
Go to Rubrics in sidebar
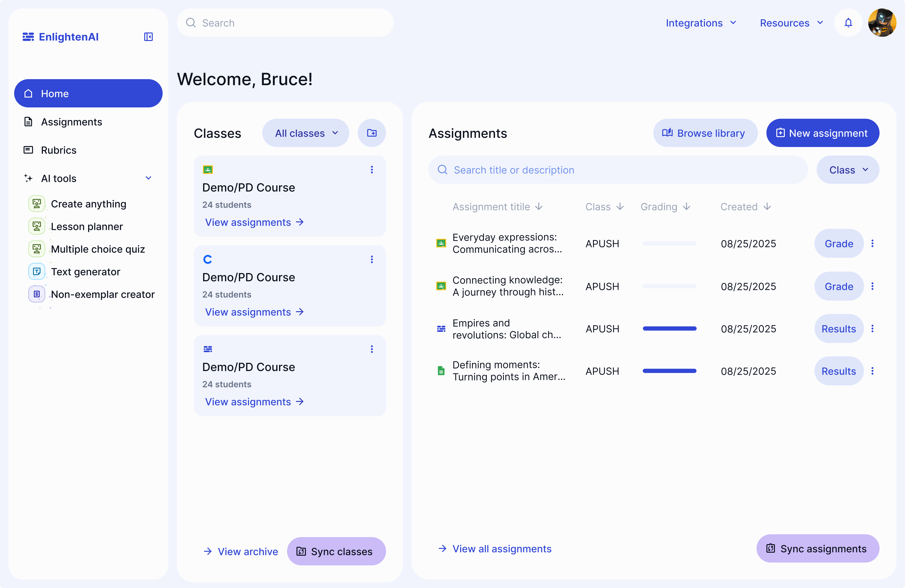pyautogui.click(x=58, y=150)
